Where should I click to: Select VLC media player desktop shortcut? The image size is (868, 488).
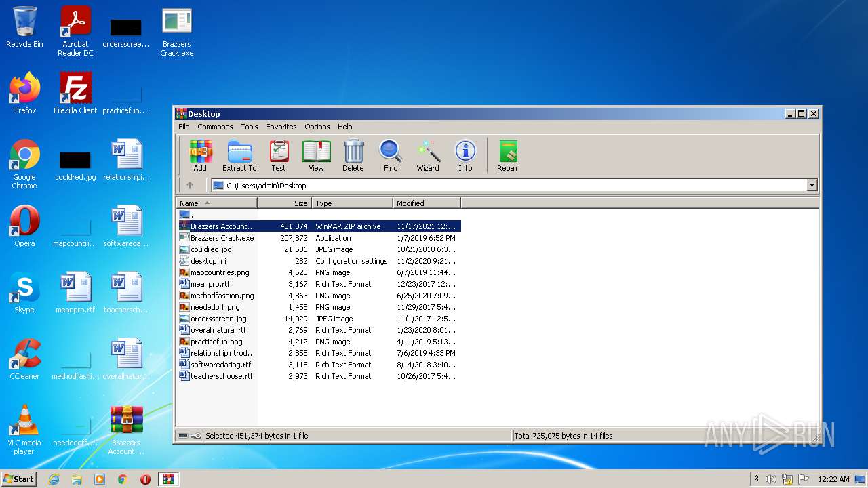point(24,430)
